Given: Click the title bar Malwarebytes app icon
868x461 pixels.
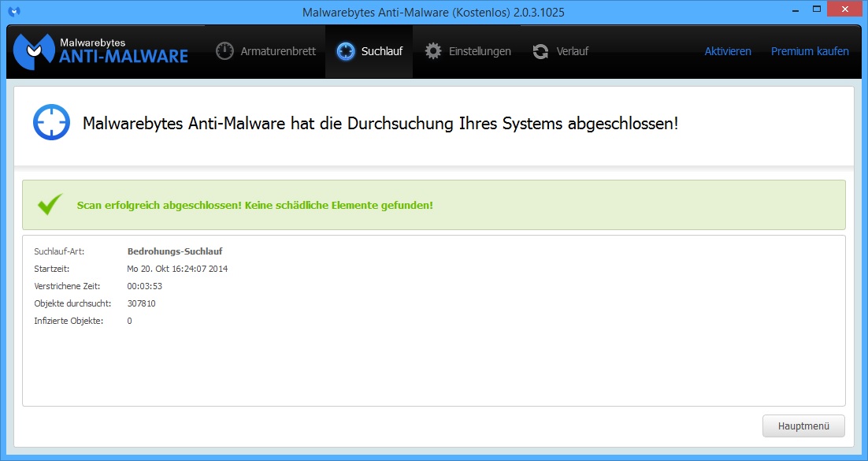Looking at the screenshot, I should tap(14, 12).
